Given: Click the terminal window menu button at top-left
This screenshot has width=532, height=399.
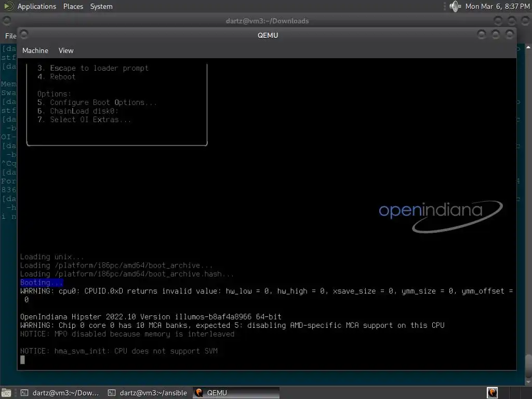Looking at the screenshot, I should 6,21.
